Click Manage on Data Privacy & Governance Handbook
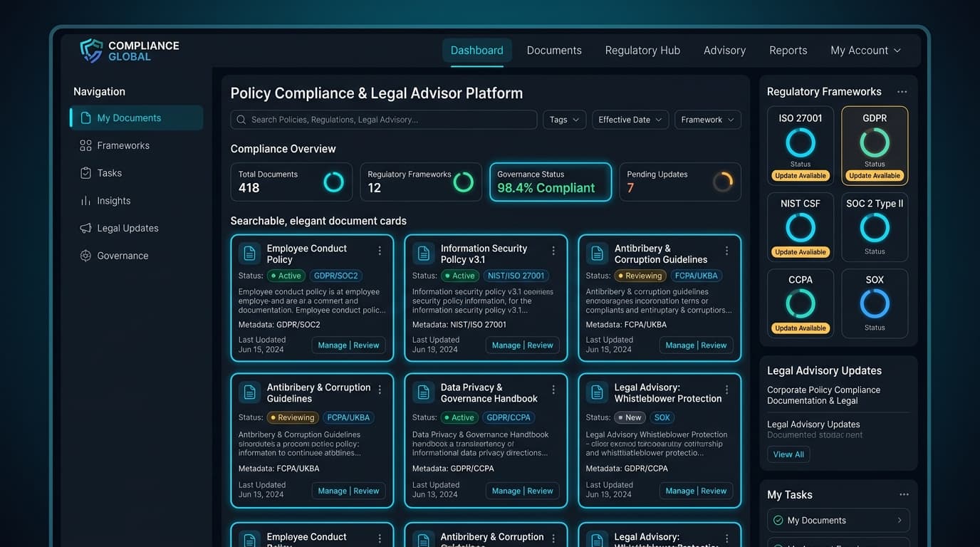Image resolution: width=980 pixels, height=547 pixels. [506, 491]
